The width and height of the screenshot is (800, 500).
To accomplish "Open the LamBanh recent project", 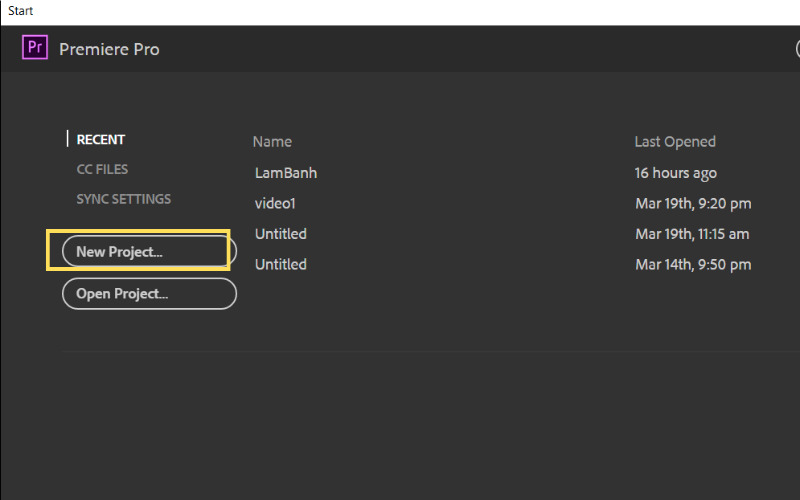I will click(x=286, y=173).
